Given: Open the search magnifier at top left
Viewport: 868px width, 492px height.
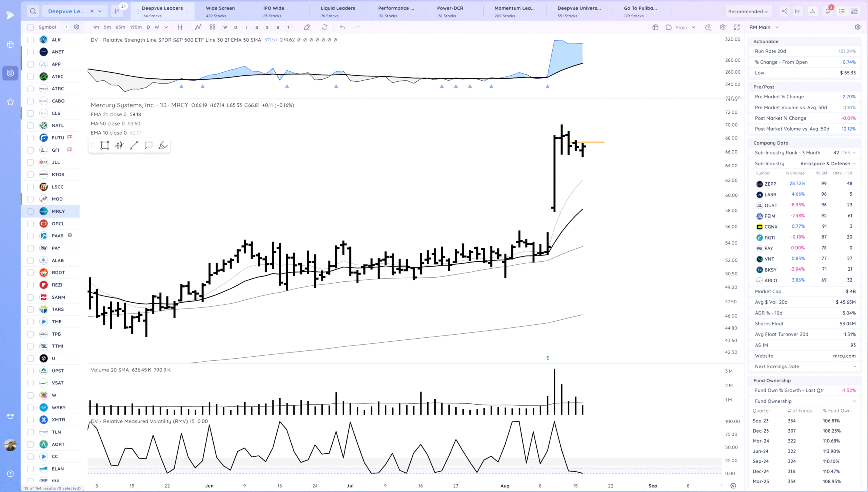Looking at the screenshot, I should [x=33, y=11].
